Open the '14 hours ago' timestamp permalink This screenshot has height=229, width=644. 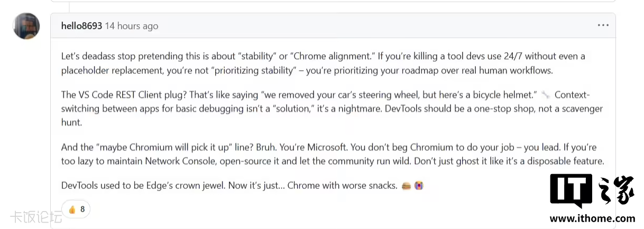tap(132, 26)
